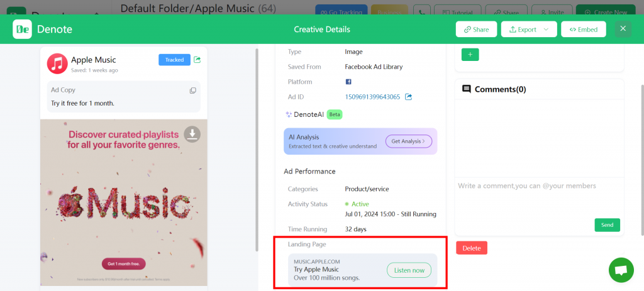The height and width of the screenshot is (291, 644).
Task: Click the 'Product/service' category value
Action: pyautogui.click(x=367, y=189)
